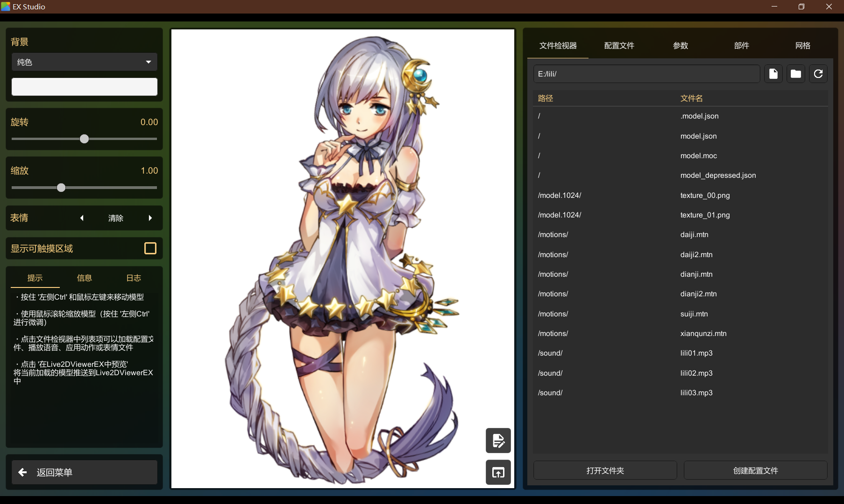Screen dimensions: 844x504
Task: Select the daiji.mtn motion file
Action: point(681,235)
